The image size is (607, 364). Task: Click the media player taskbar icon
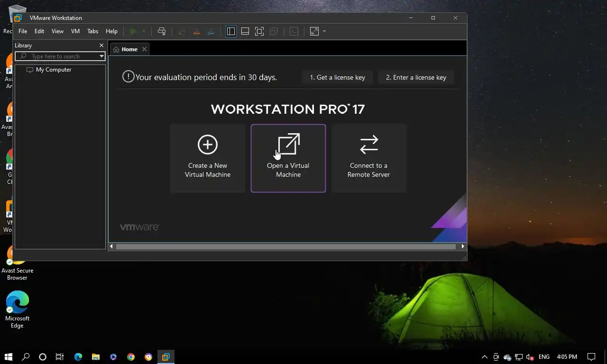[113, 357]
